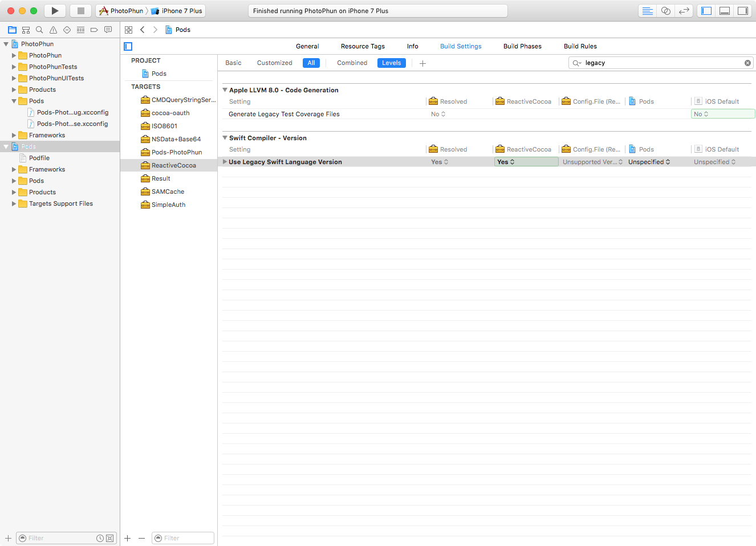This screenshot has height=546, width=756.
Task: Expand the PhotoPhunTests folder
Action: point(14,67)
